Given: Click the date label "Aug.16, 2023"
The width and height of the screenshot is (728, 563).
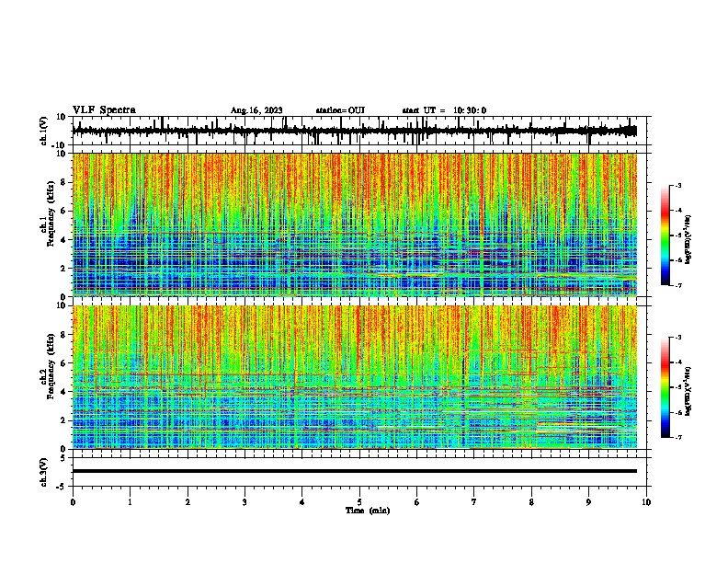Looking at the screenshot, I should tap(256, 110).
